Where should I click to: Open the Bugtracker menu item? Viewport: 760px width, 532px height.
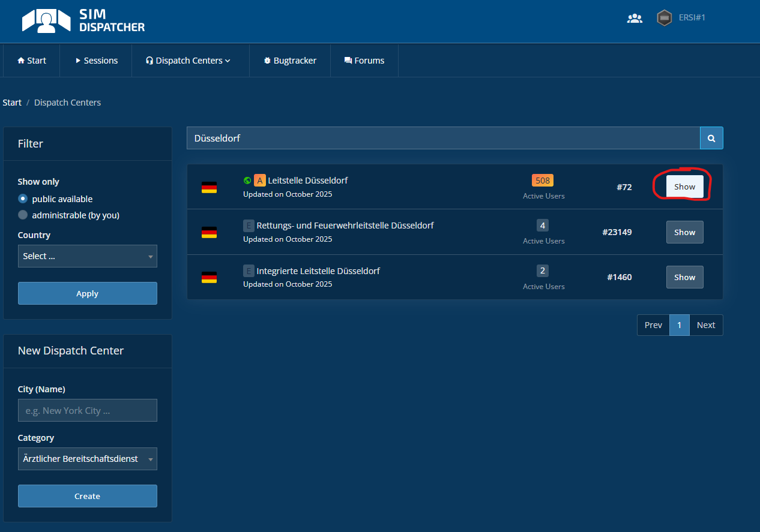[x=290, y=61]
